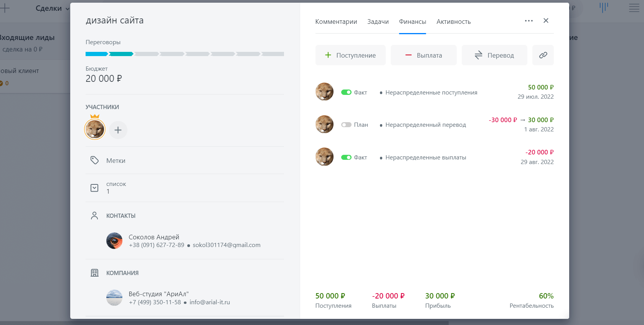Toggle Факт switch for Нераспределенные поступления

[346, 92]
